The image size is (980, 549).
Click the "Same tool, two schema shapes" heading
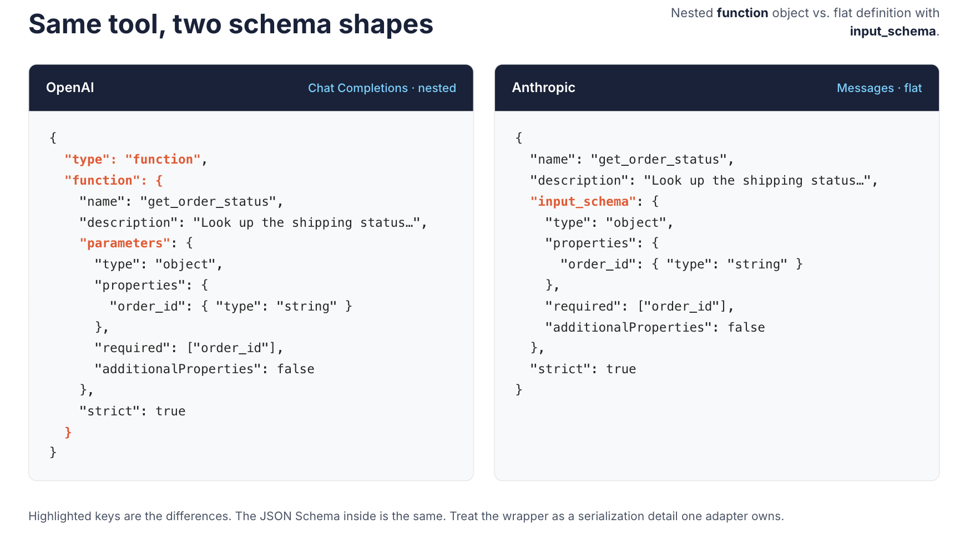point(231,24)
